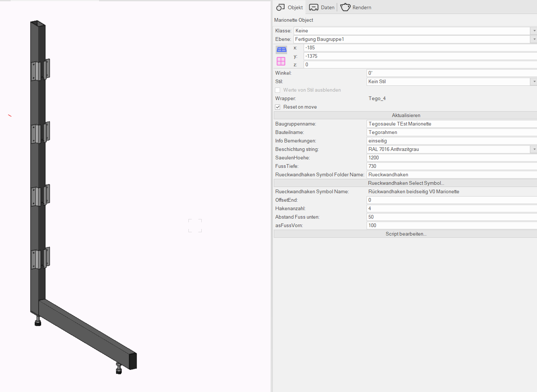Click the blue layer plane icon
537x392 pixels.
pyautogui.click(x=281, y=50)
